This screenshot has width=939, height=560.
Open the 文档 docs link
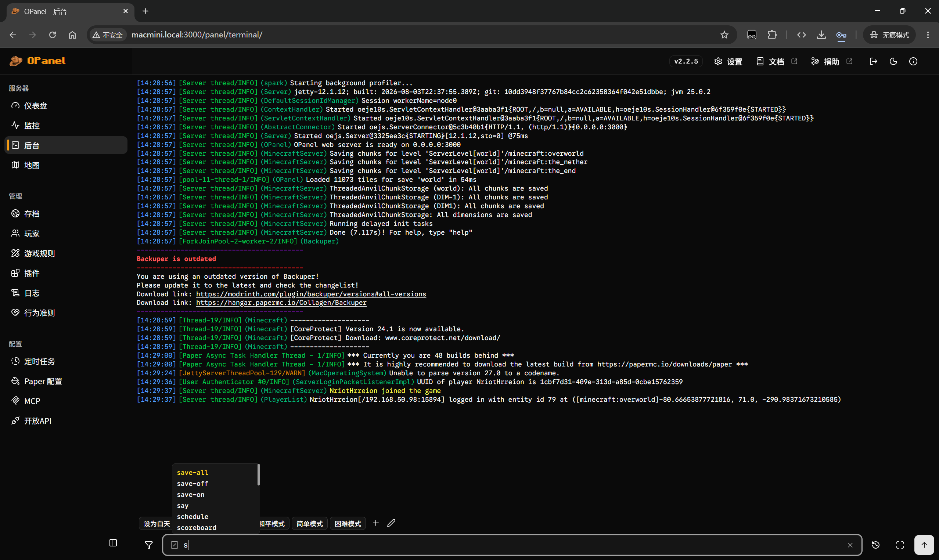click(777, 62)
